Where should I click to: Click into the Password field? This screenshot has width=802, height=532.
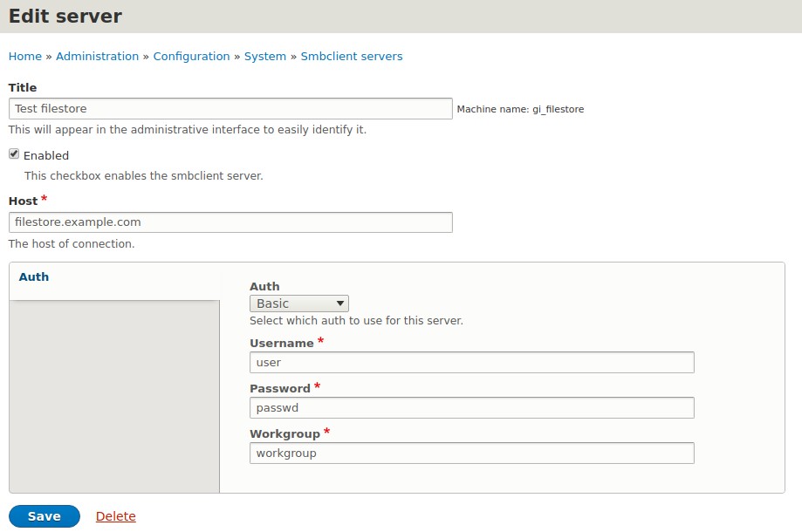(471, 408)
